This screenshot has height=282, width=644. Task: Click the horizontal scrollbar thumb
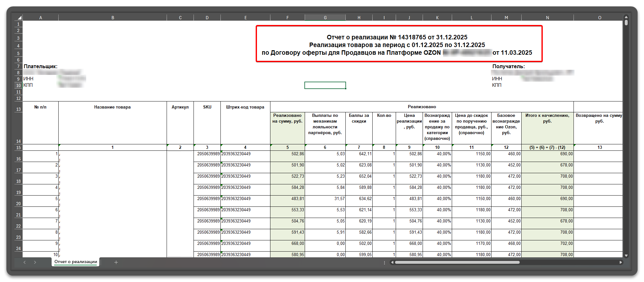coord(457,262)
